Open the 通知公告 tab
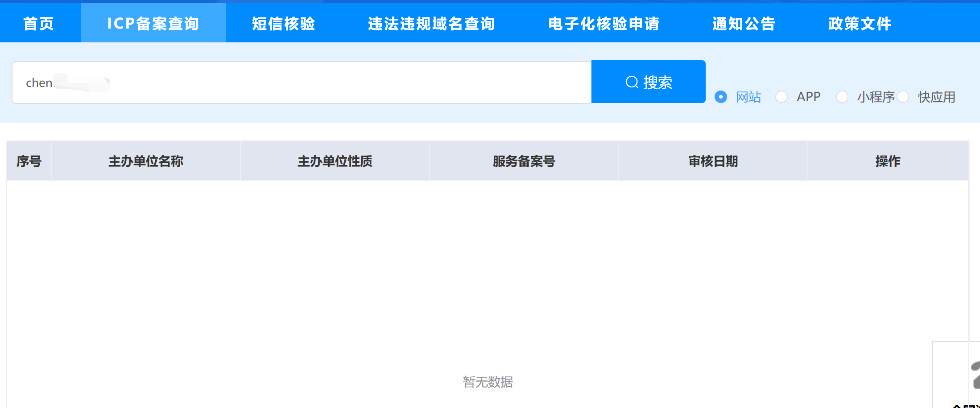Viewport: 980px width, 408px height. pos(744,23)
